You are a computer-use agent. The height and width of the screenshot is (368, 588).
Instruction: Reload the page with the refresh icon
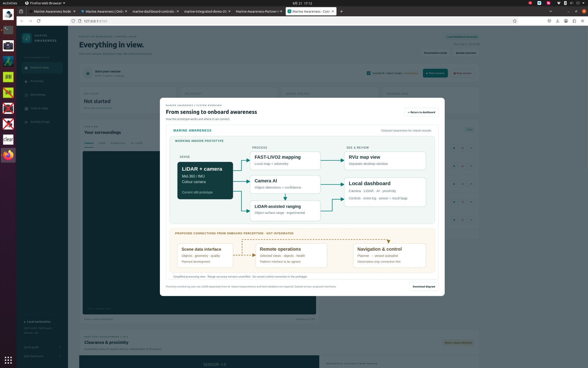[x=38, y=21]
